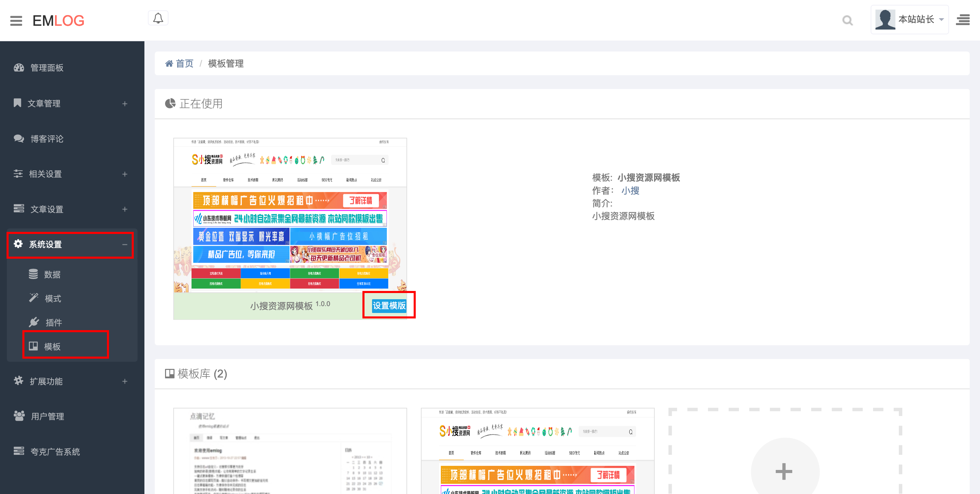980x494 pixels.
Task: Click the 扩展功能 cogs icon
Action: click(x=19, y=381)
